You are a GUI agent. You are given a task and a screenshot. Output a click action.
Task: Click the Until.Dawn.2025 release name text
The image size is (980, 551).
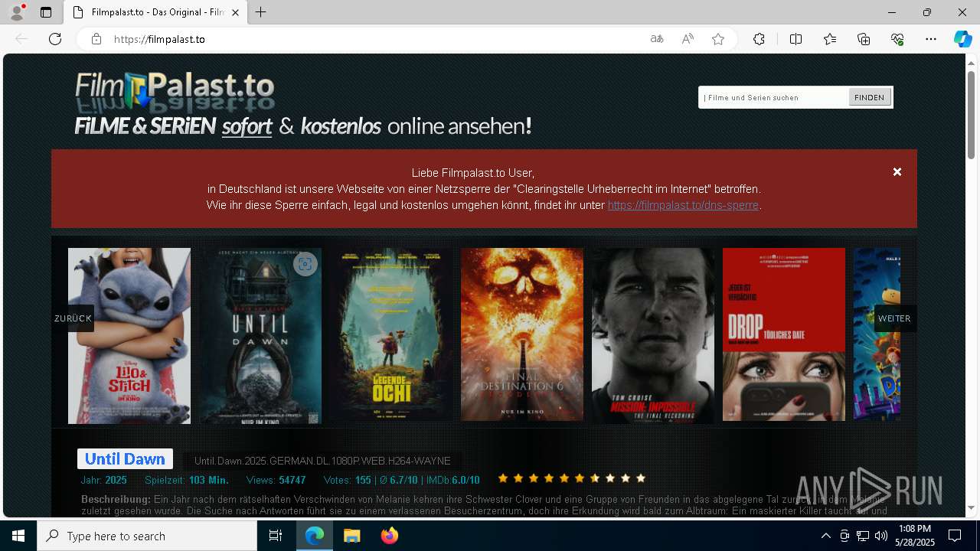pos(322,461)
